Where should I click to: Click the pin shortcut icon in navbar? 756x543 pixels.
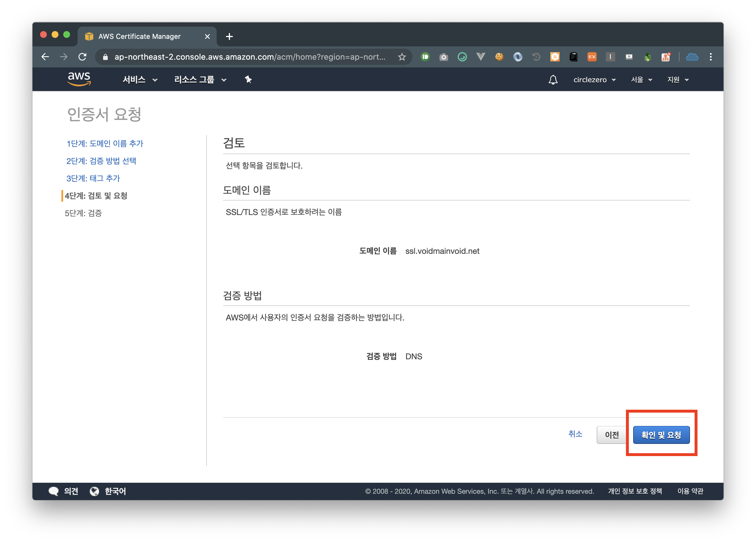(x=248, y=79)
